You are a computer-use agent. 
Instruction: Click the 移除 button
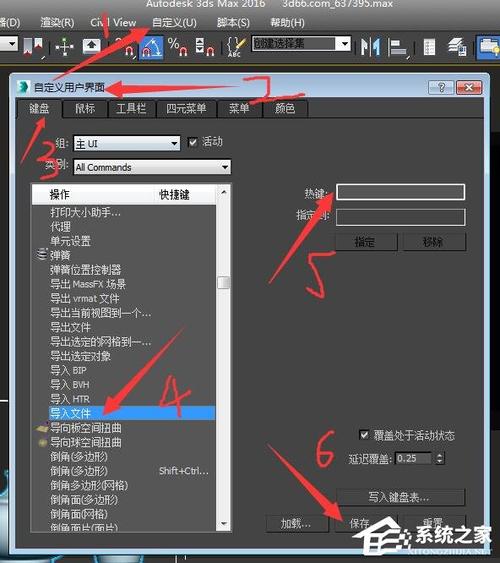click(x=434, y=242)
